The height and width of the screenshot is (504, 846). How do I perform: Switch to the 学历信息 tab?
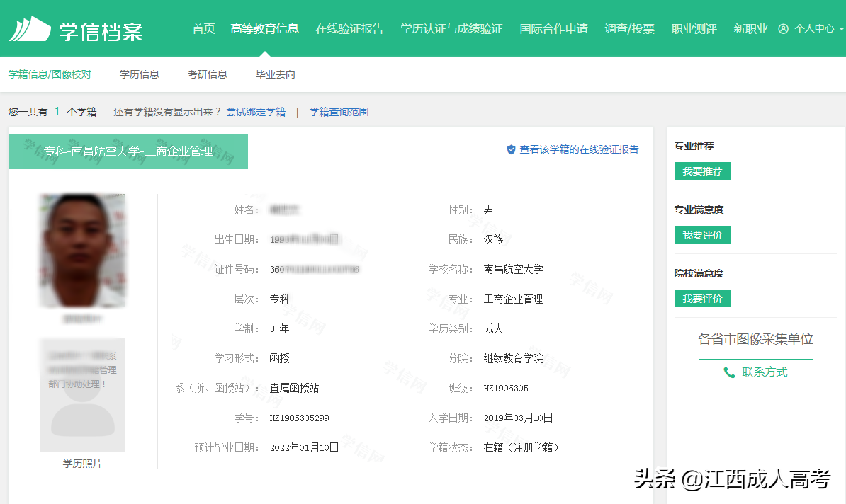[x=139, y=74]
